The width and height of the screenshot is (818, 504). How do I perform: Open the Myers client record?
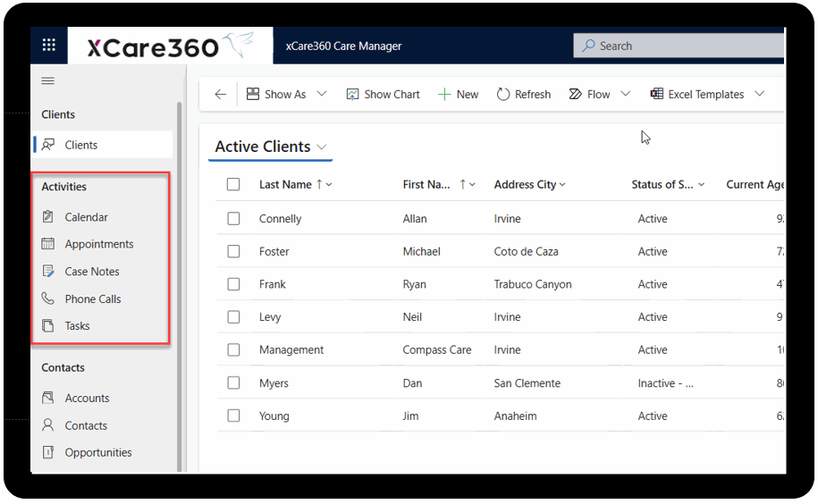[274, 383]
